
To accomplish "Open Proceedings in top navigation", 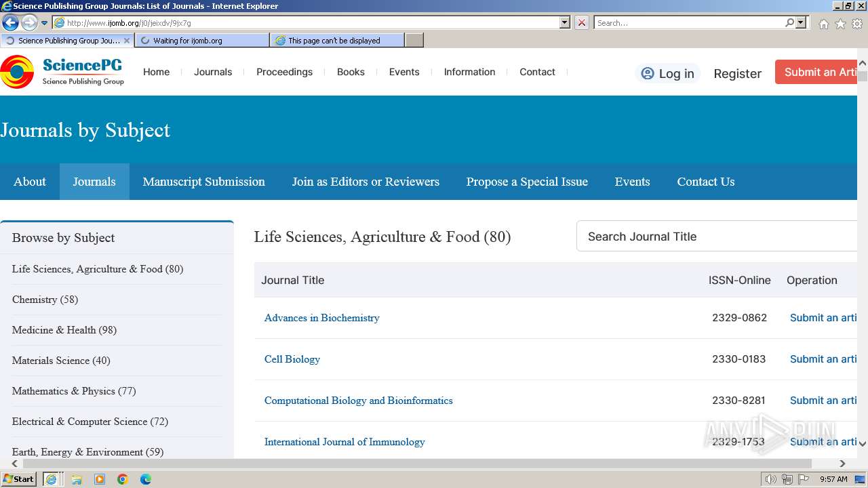I will [x=284, y=72].
